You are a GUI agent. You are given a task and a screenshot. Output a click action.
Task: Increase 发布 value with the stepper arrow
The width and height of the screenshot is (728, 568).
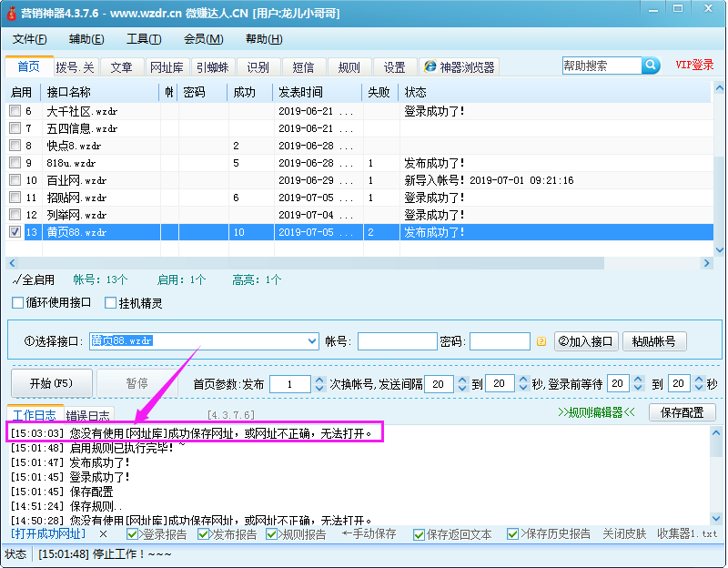pyautogui.click(x=320, y=380)
